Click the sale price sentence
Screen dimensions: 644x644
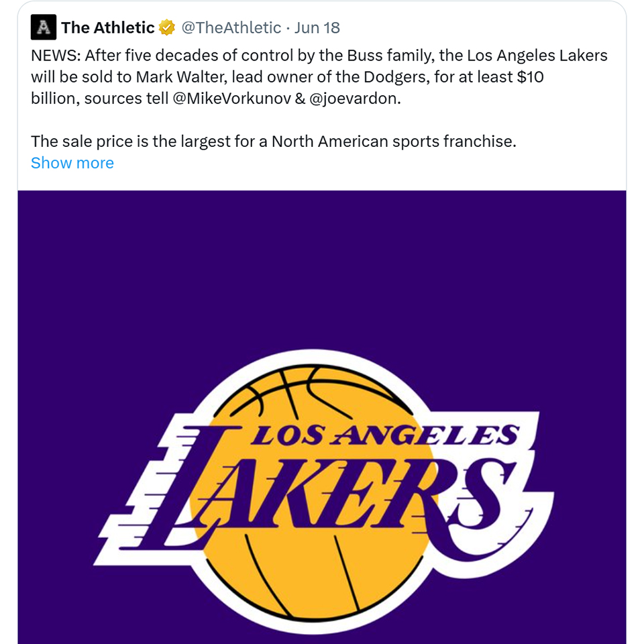(x=273, y=142)
